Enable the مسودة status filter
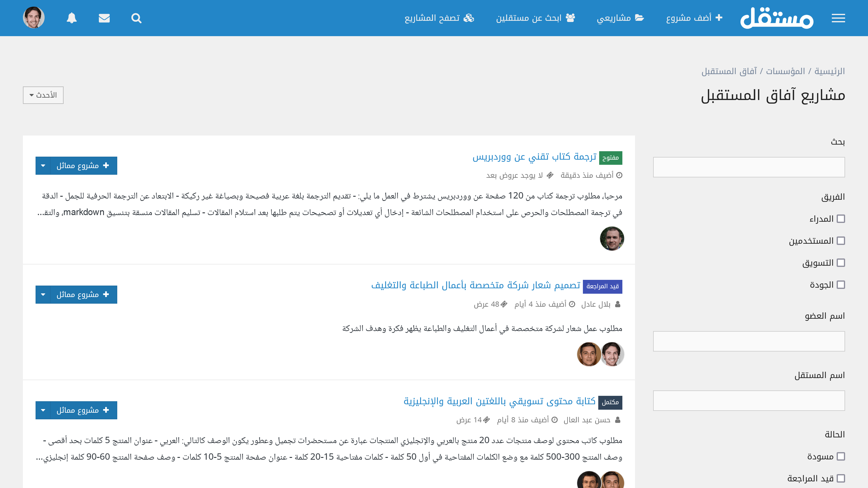Image resolution: width=868 pixels, height=488 pixels. [841, 456]
